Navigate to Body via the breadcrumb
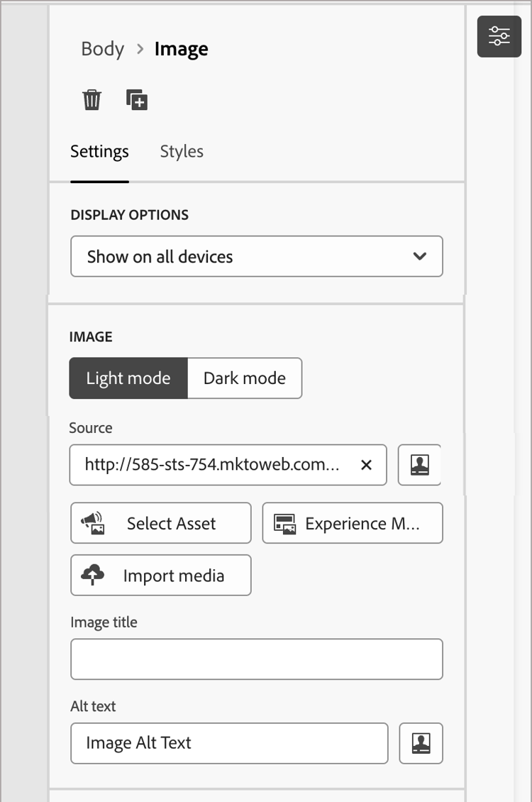 pyautogui.click(x=102, y=48)
